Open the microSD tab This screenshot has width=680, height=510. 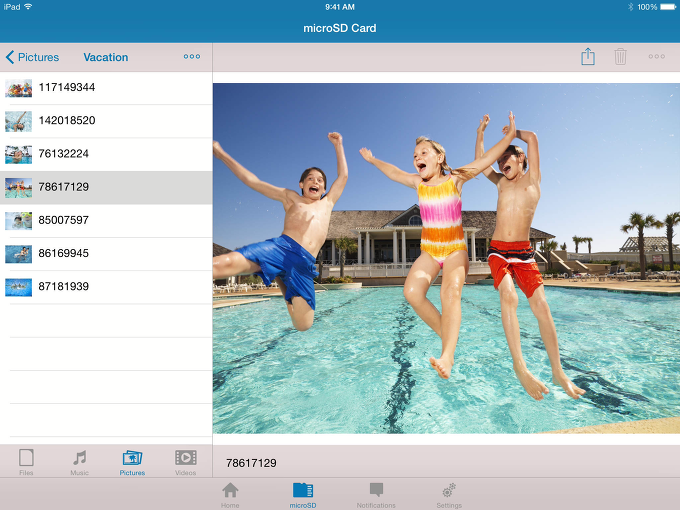click(x=303, y=495)
